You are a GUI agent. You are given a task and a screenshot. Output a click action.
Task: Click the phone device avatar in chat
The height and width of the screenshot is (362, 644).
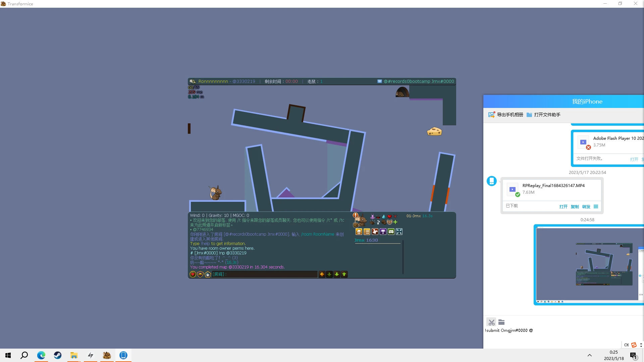click(x=492, y=181)
